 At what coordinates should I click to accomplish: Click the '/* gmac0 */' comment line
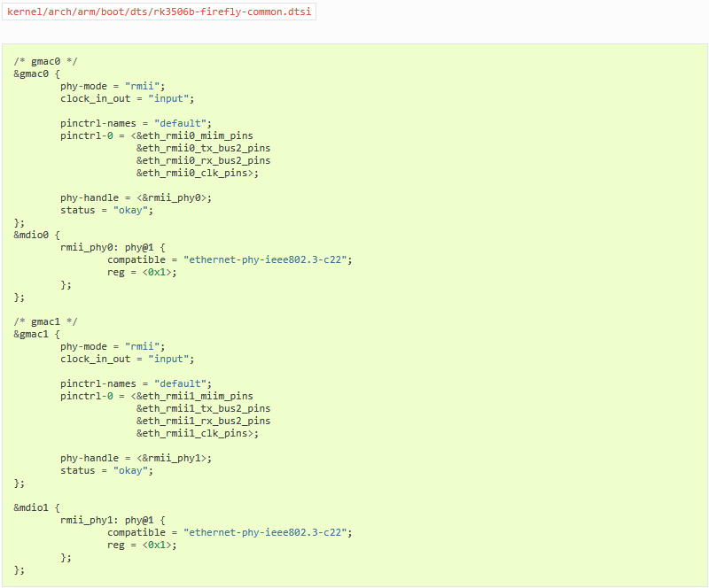pos(45,61)
